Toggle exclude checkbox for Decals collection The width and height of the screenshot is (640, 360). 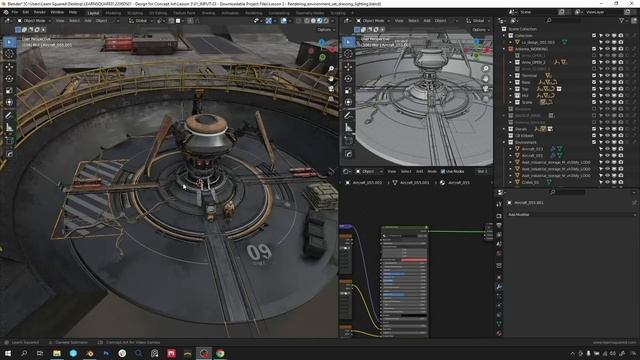[594, 129]
